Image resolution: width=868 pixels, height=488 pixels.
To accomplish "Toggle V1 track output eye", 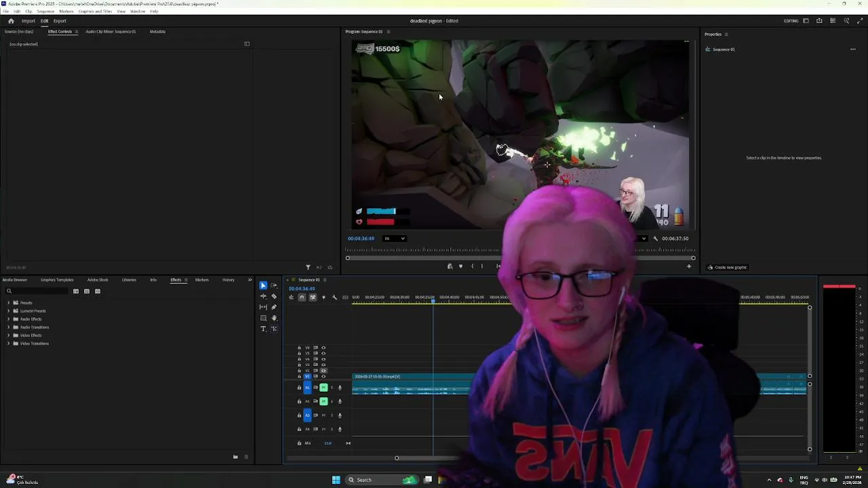I will (323, 377).
